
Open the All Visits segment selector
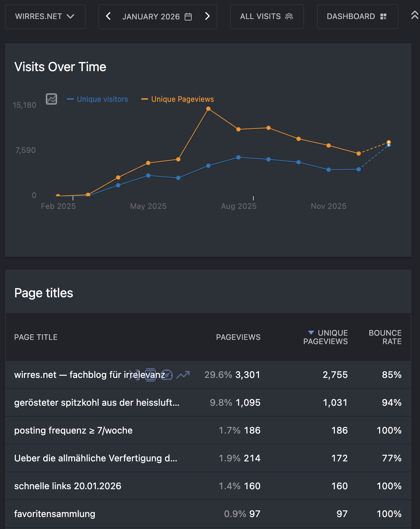(x=266, y=17)
